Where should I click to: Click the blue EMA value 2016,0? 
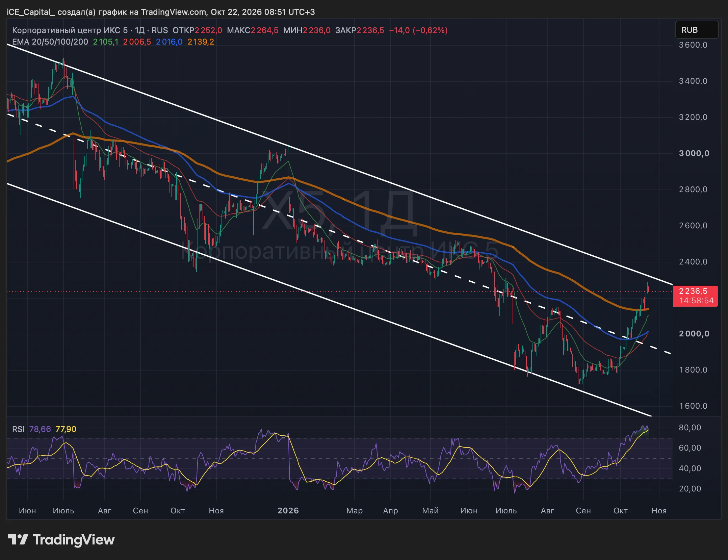tap(169, 42)
